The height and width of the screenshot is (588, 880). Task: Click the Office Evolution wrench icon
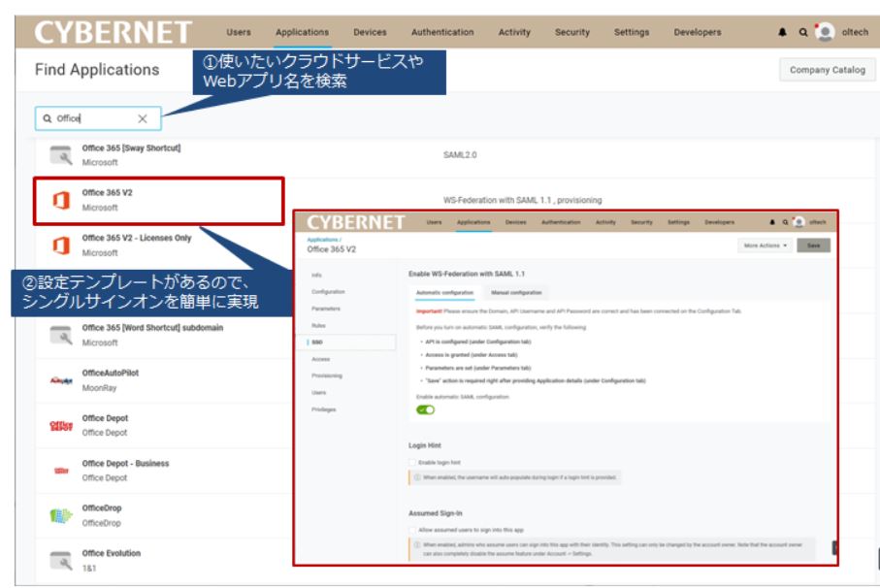pos(60,560)
